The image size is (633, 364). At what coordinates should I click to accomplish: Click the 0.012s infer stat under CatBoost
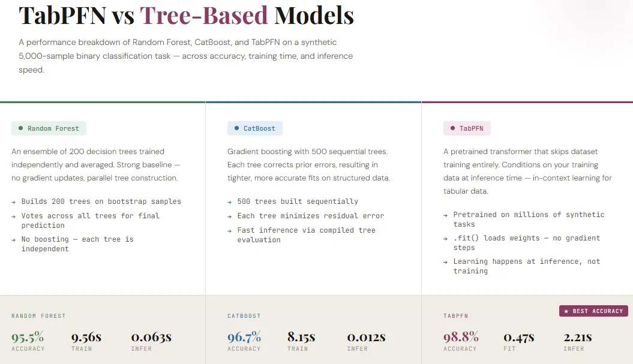click(x=367, y=337)
